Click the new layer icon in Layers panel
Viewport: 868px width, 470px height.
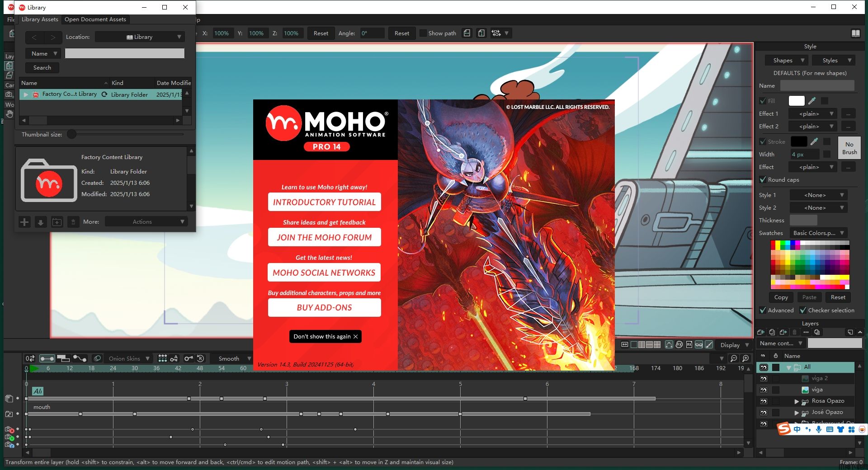[x=761, y=332]
